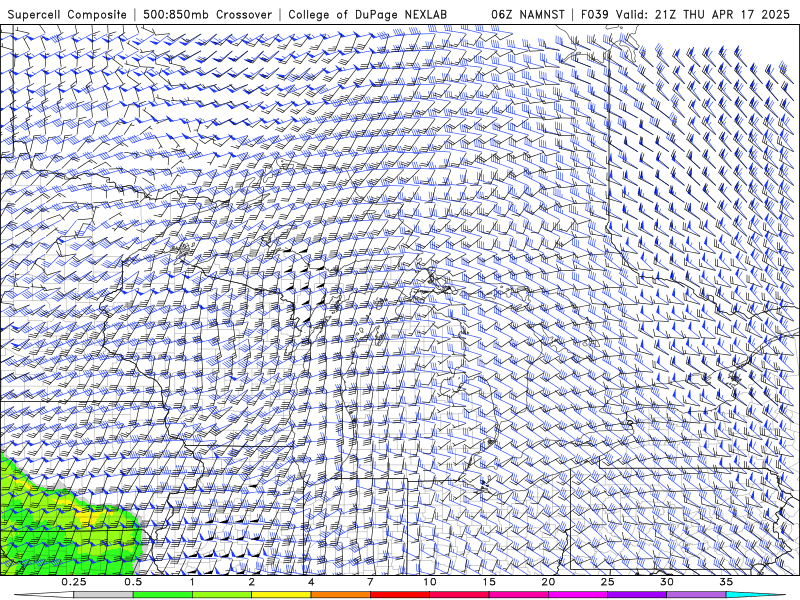Select the orange 4–7 color bar segment
The height and width of the screenshot is (600, 800).
pos(340,595)
